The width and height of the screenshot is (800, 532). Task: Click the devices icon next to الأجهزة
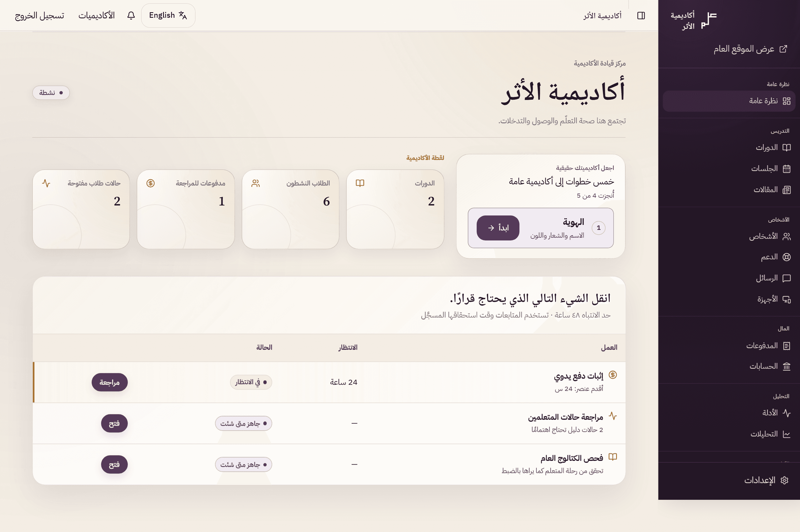pos(786,299)
